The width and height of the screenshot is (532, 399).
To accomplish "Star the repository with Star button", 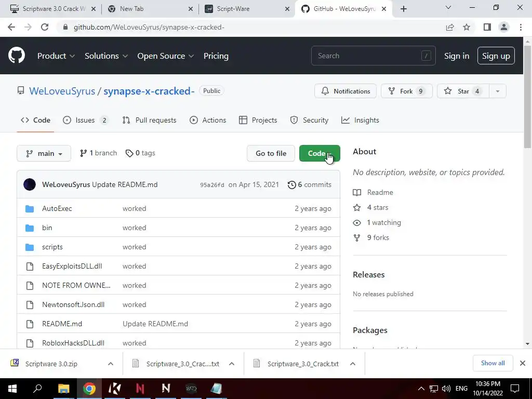I will pyautogui.click(x=463, y=91).
